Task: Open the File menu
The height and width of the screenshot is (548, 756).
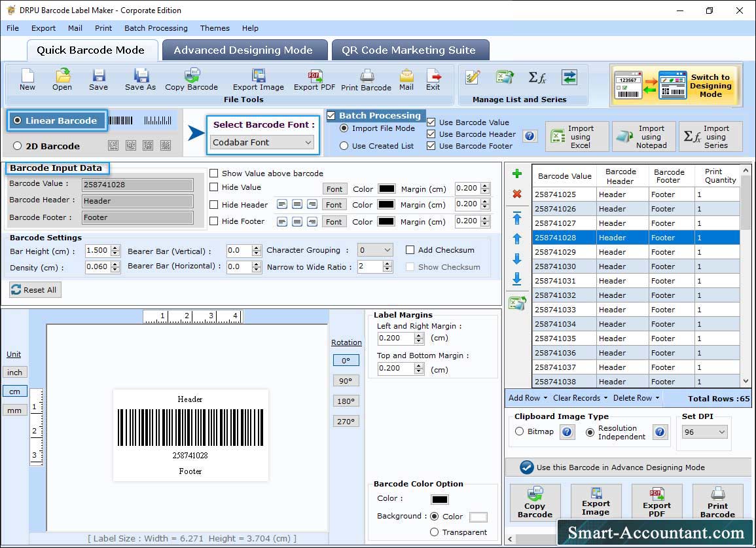Action: (x=12, y=28)
